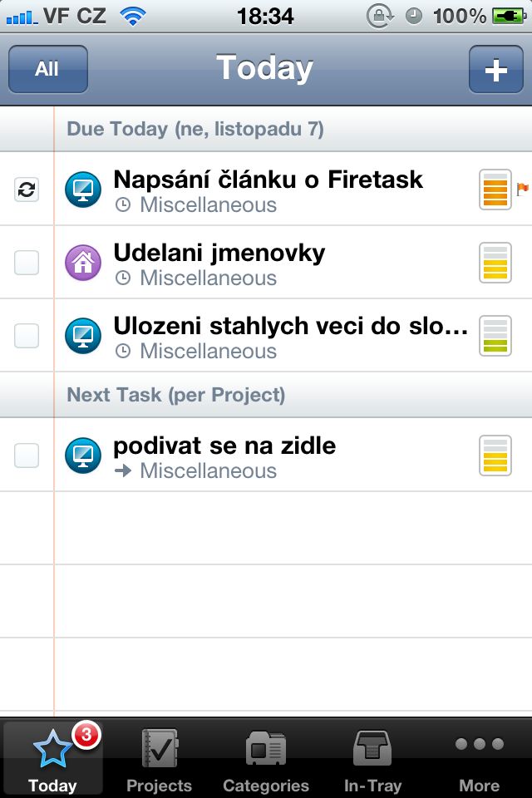This screenshot has width=532, height=798.
Task: Tap the All button in the navigation bar
Action: (47, 70)
